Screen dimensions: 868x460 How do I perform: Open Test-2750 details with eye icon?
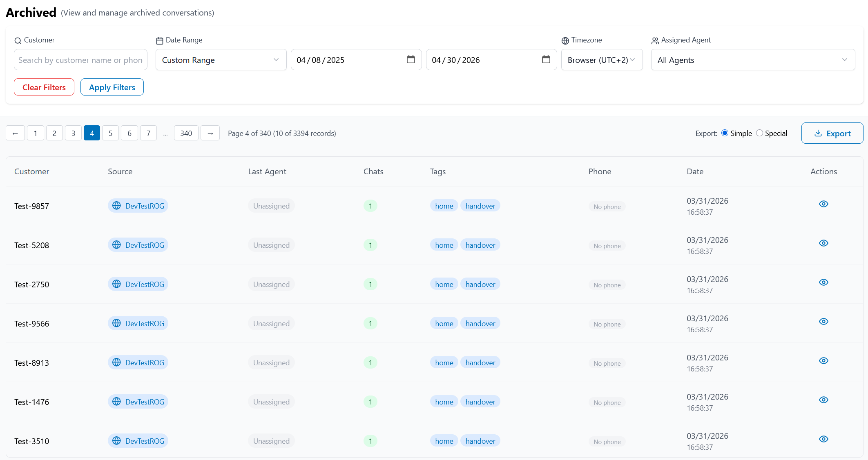tap(823, 282)
